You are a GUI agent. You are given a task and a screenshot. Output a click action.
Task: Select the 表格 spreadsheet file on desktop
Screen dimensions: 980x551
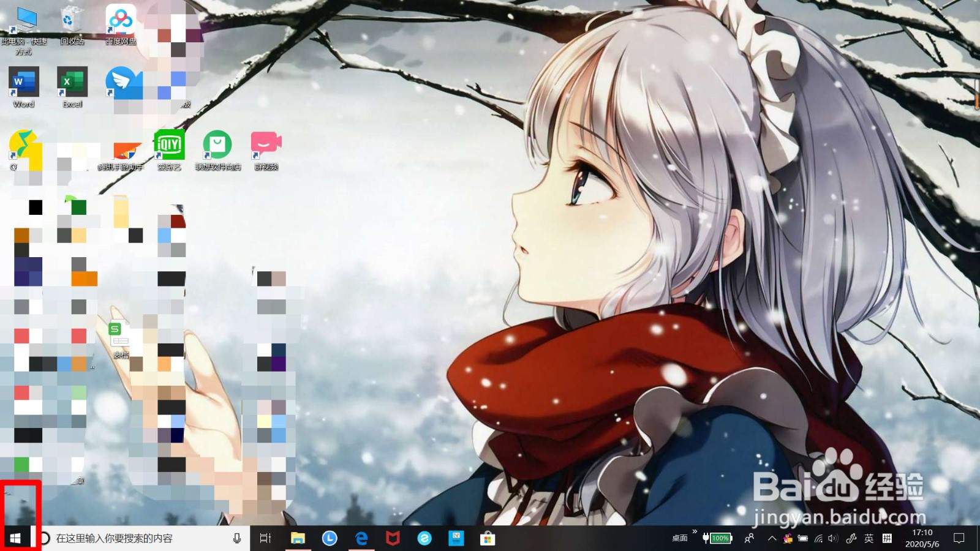[120, 340]
